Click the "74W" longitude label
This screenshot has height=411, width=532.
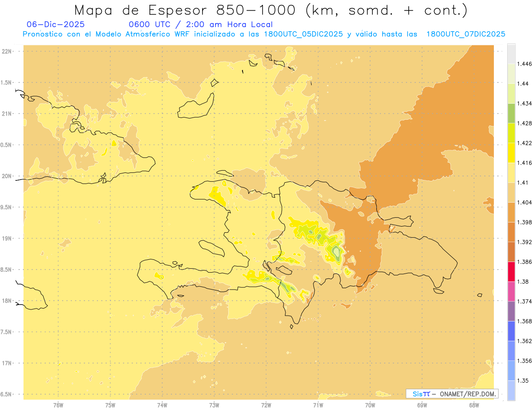[162, 405]
